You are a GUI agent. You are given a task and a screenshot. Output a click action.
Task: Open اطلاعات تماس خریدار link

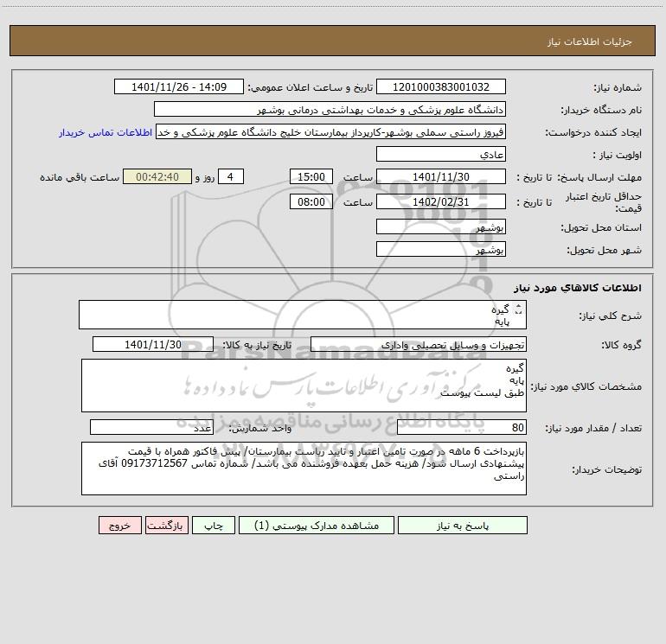(x=106, y=132)
